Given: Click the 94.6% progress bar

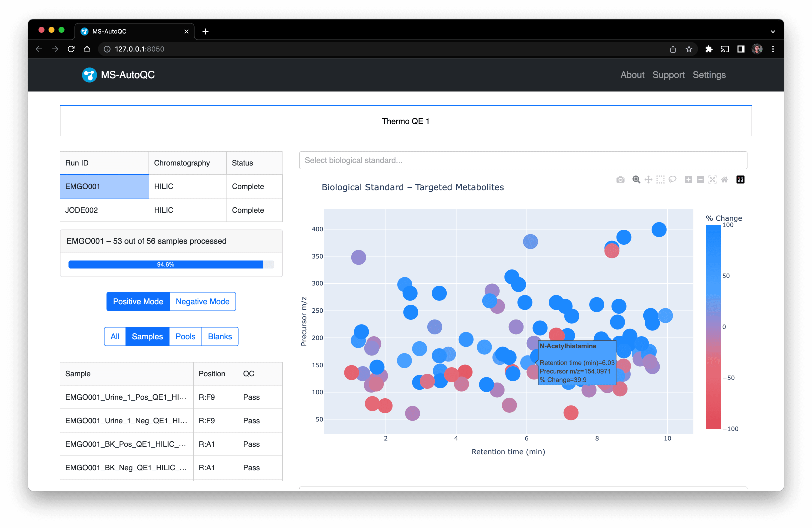Looking at the screenshot, I should (166, 265).
